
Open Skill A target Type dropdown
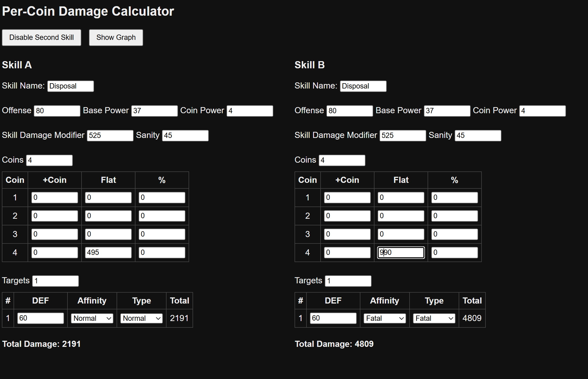(x=141, y=318)
